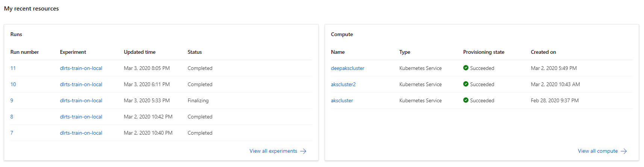Open the deepakscluster compute

(348, 68)
